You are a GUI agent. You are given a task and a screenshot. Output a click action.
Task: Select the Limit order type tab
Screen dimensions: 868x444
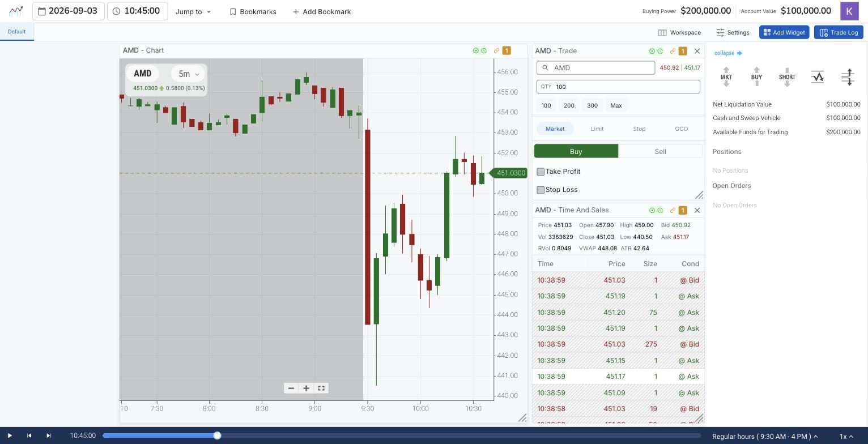pyautogui.click(x=597, y=129)
